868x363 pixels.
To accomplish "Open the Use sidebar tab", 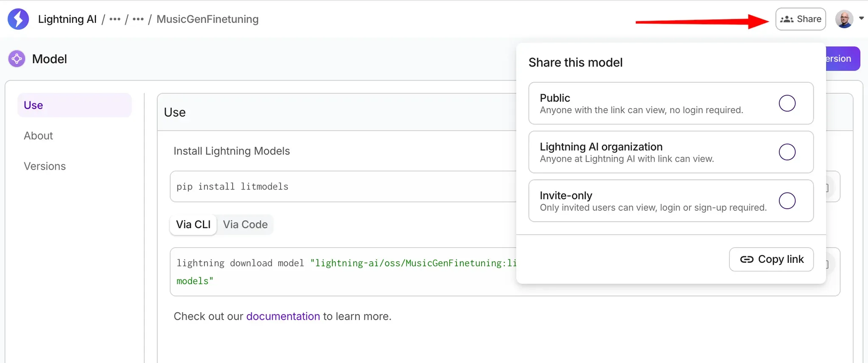I will tap(75, 105).
